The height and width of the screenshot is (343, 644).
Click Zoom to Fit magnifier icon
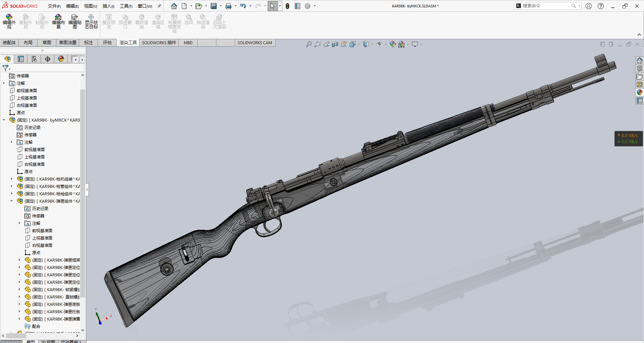tap(309, 44)
